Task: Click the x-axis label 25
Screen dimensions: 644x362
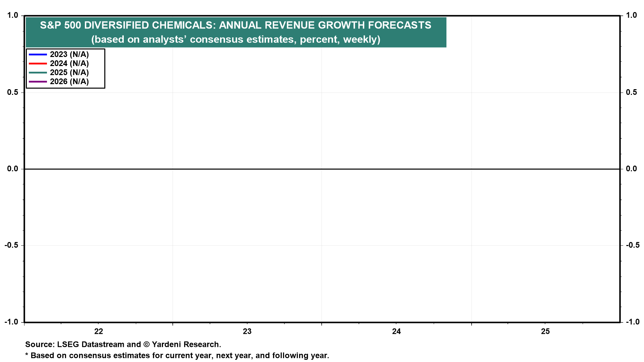Action: (x=545, y=331)
